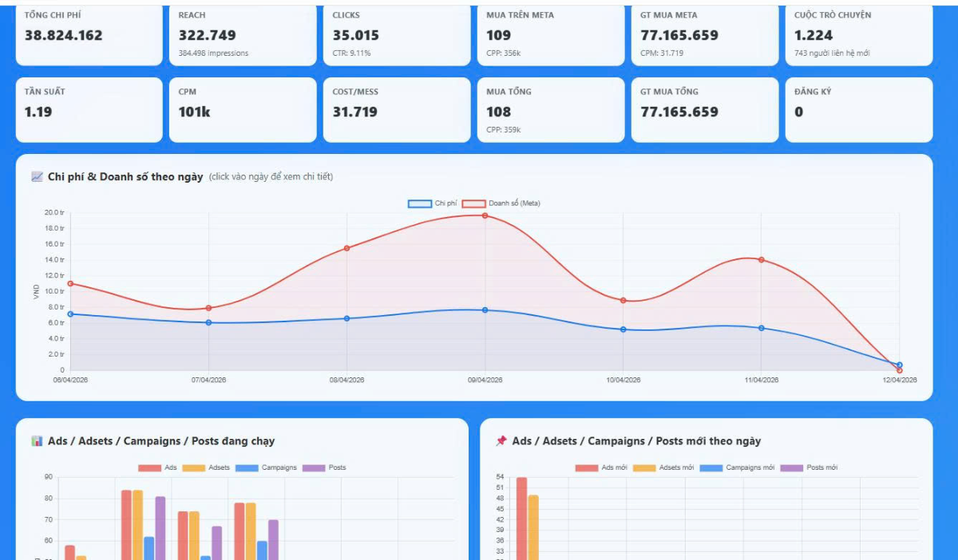
Task: Click the Chi phí data point on 06/04/2026
Action: (x=70, y=314)
